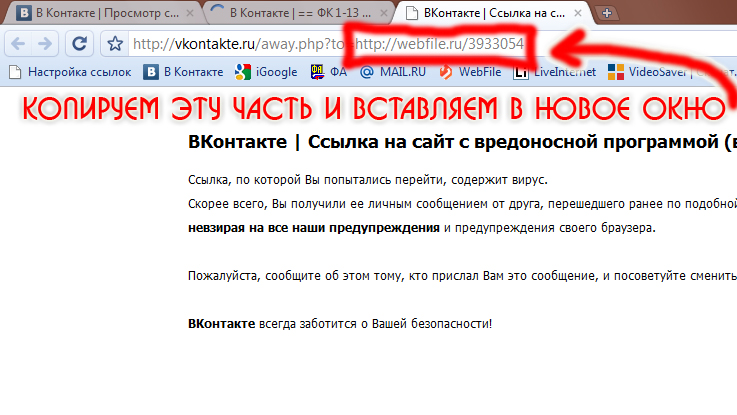737x415 pixels.
Task: Close the 'В Контакте | Просмотр с...' tab
Action: [190, 13]
